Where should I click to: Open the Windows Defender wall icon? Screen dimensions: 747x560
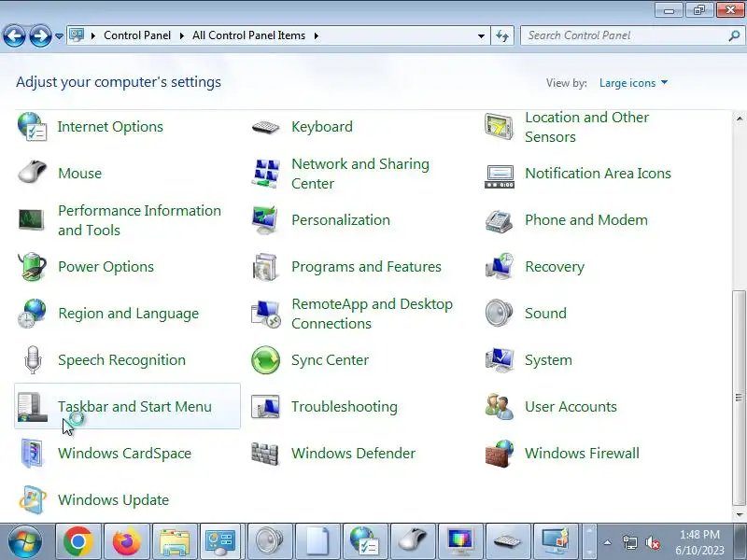[265, 454]
